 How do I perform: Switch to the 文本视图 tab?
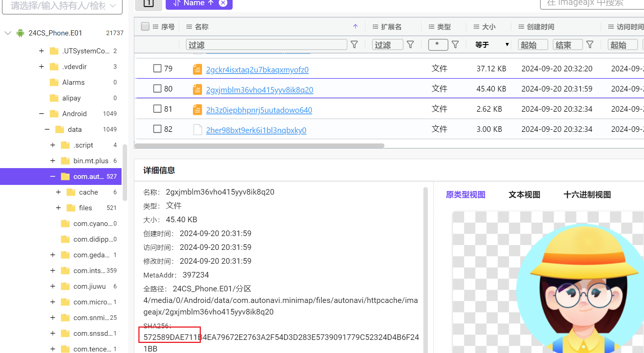[524, 195]
